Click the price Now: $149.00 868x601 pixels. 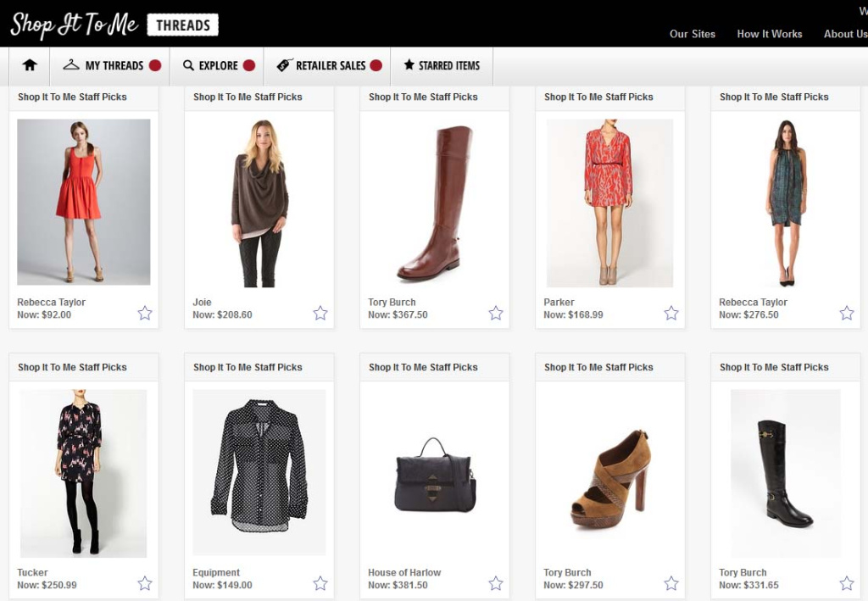(222, 585)
